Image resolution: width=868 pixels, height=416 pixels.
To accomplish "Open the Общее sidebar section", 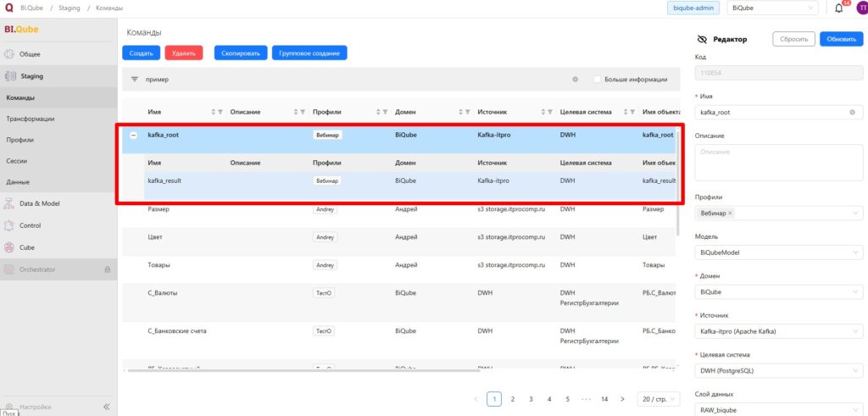I will point(58,54).
